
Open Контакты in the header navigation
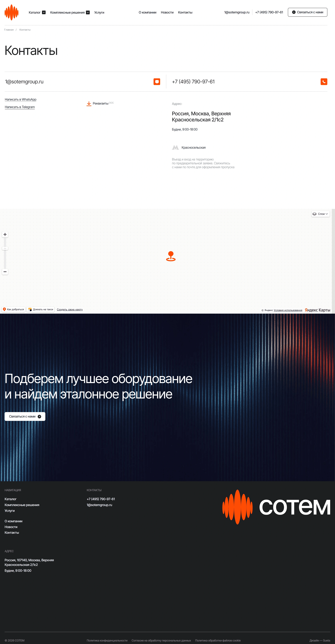185,12
